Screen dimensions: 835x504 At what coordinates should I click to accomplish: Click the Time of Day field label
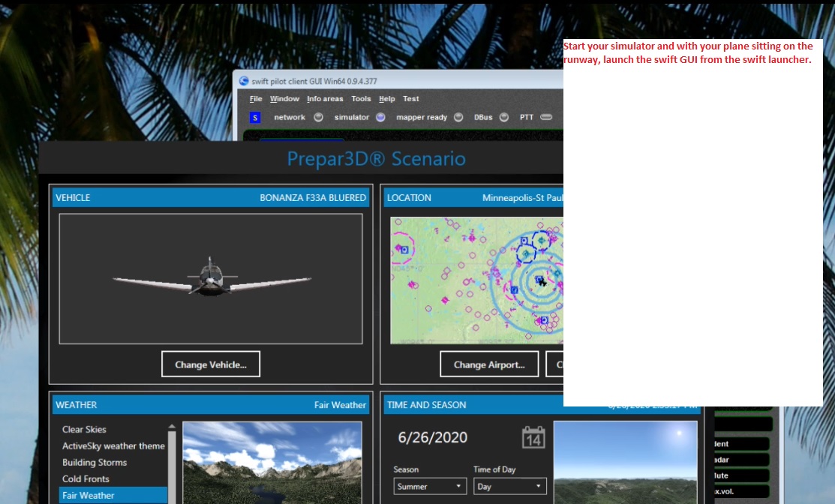494,469
